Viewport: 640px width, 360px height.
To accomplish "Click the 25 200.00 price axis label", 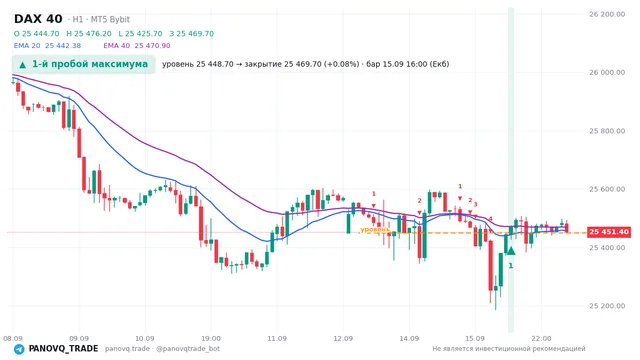I will point(607,306).
